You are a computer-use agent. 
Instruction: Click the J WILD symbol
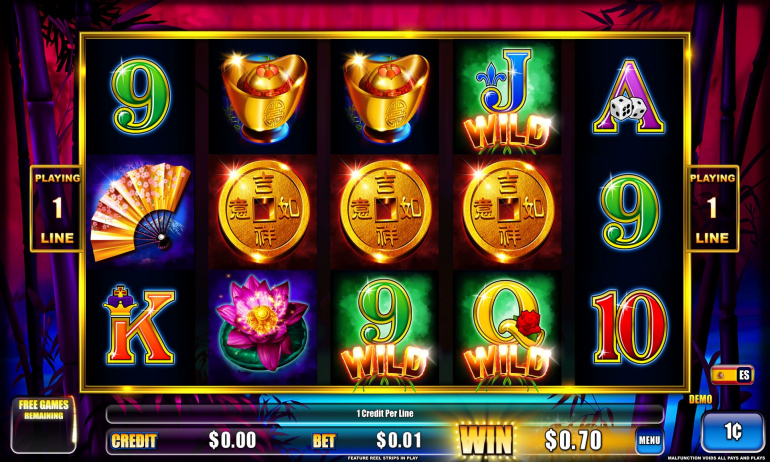pos(507,98)
